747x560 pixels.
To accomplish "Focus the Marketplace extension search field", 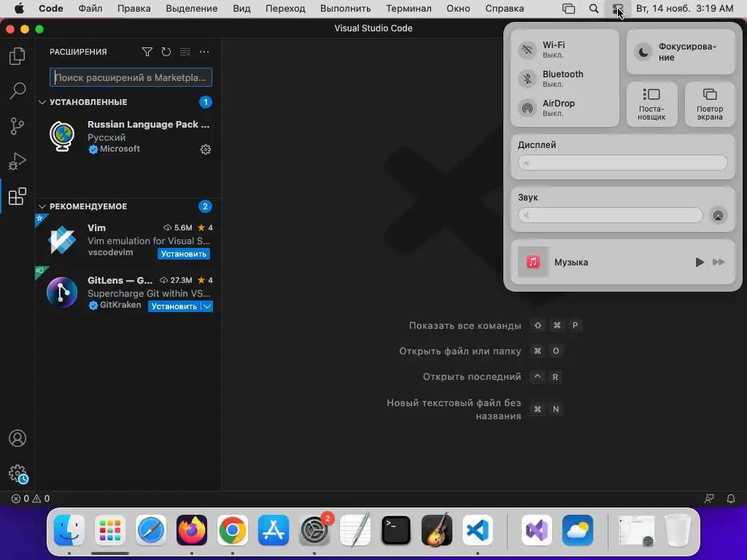I will [x=131, y=77].
